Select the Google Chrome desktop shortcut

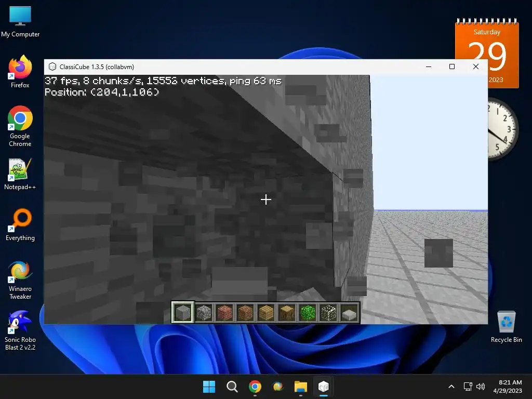(20, 126)
